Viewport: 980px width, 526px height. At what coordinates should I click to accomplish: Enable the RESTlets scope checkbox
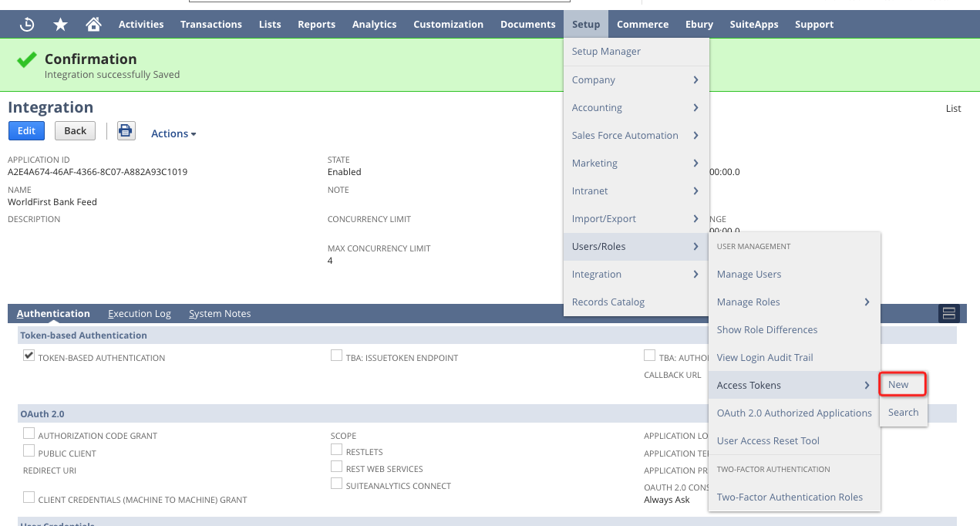[x=336, y=450]
